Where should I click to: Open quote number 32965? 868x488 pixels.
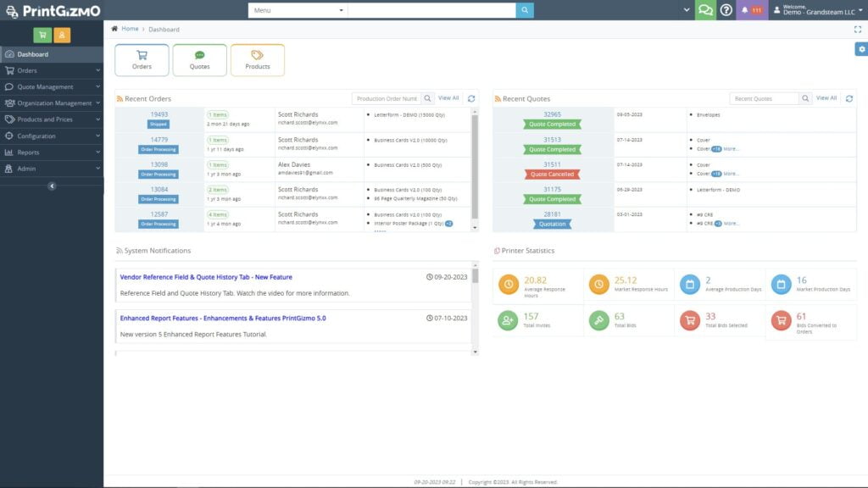tap(552, 114)
